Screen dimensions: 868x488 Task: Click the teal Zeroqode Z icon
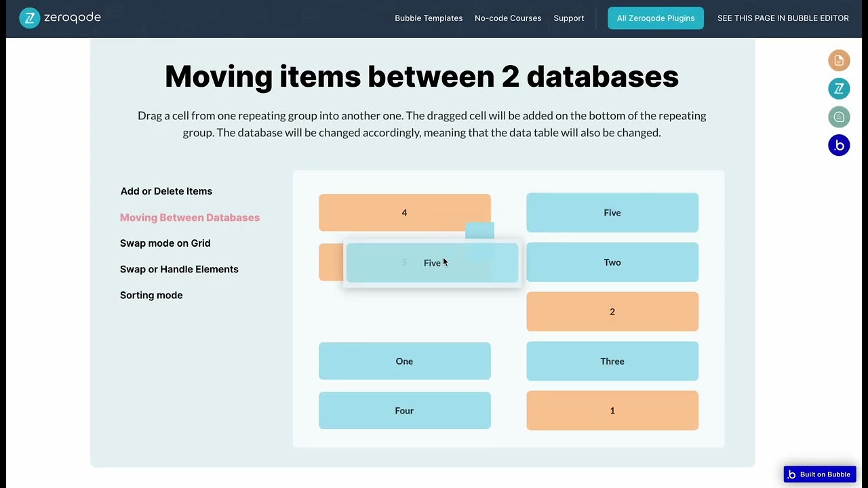839,88
